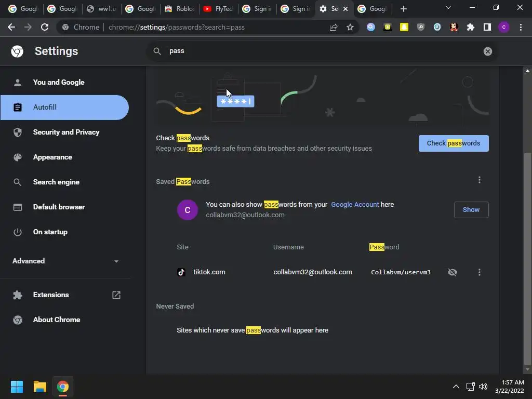Click the password value Collabvm/uservm3
This screenshot has height=399, width=532.
coord(401,272)
